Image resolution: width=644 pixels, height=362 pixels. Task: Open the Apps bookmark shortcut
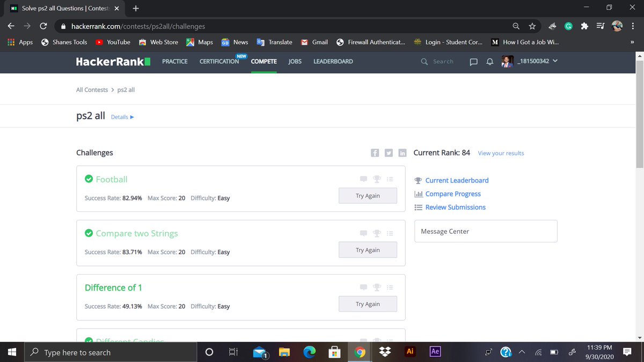pos(20,42)
